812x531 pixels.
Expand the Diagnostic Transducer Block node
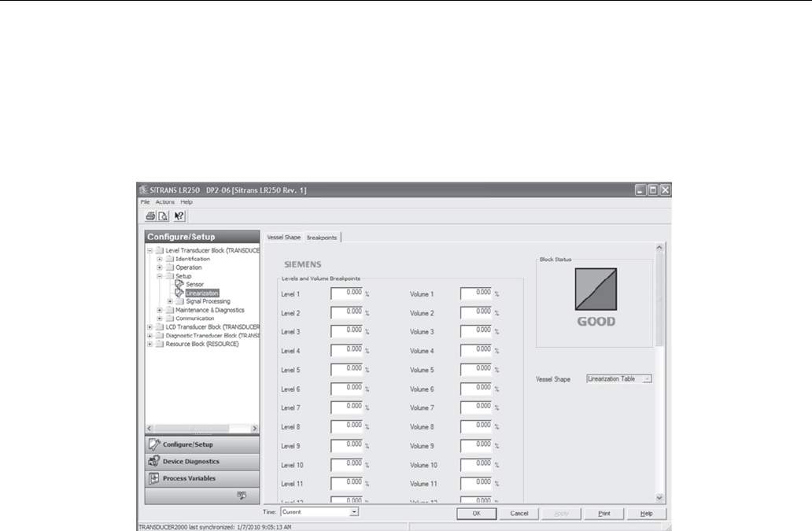click(149, 335)
